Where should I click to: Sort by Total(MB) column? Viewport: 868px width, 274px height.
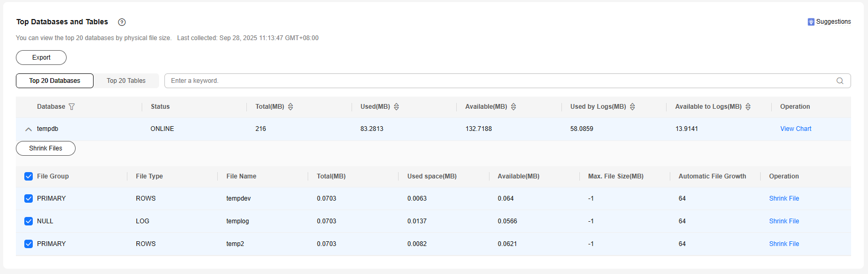pos(290,107)
